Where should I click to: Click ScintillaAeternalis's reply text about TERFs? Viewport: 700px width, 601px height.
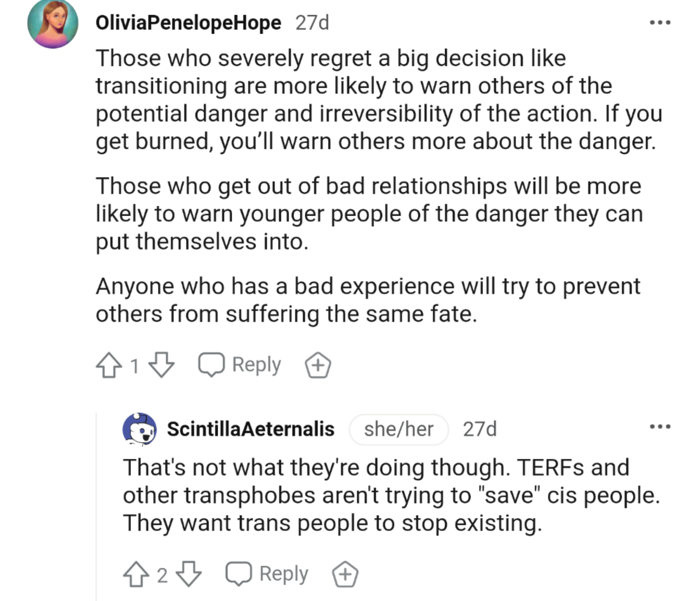pyautogui.click(x=390, y=495)
